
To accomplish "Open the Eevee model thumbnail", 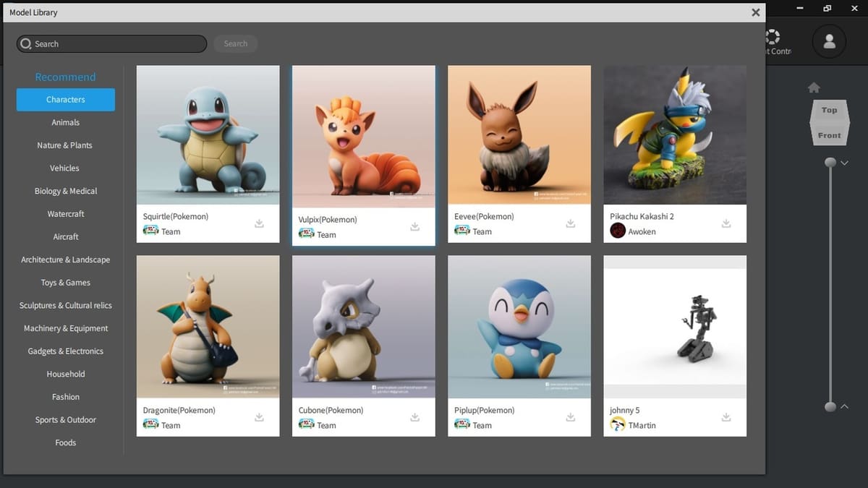I will 519,135.
